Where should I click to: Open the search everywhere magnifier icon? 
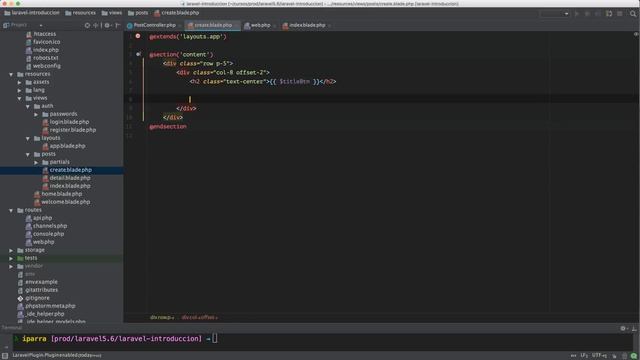coord(633,13)
